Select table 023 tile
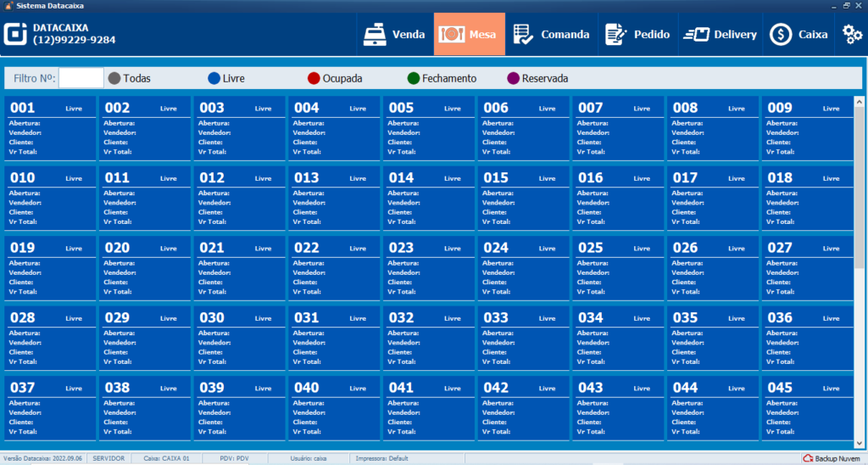The width and height of the screenshot is (868, 465). click(x=430, y=266)
